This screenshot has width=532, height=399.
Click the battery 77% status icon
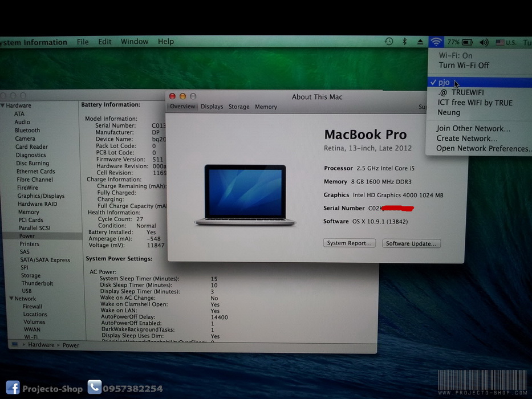(460, 42)
